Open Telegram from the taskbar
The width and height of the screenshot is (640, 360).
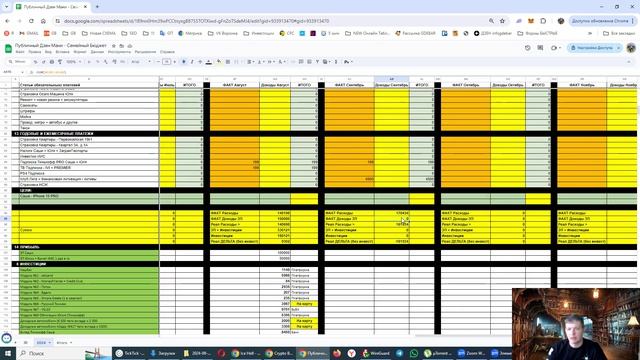point(400,353)
